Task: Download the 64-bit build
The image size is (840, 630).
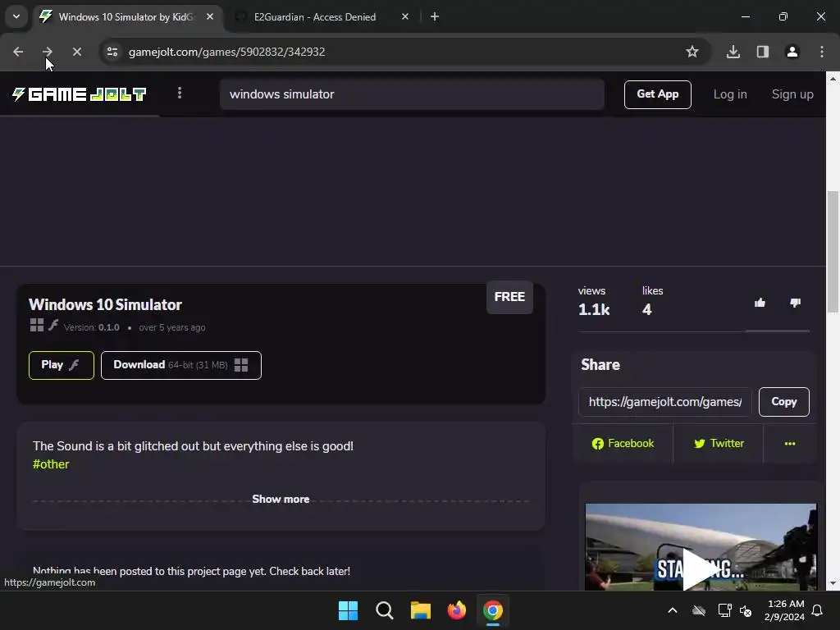Action: [181, 365]
